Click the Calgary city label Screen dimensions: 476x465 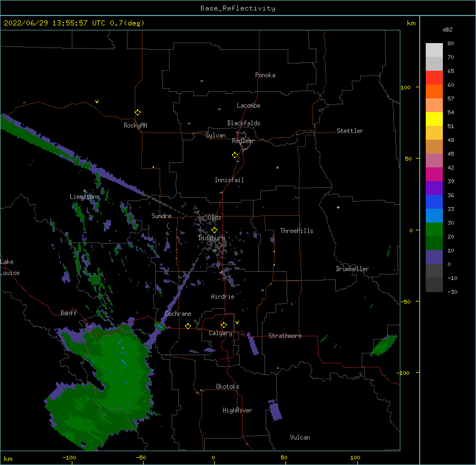[x=220, y=333]
